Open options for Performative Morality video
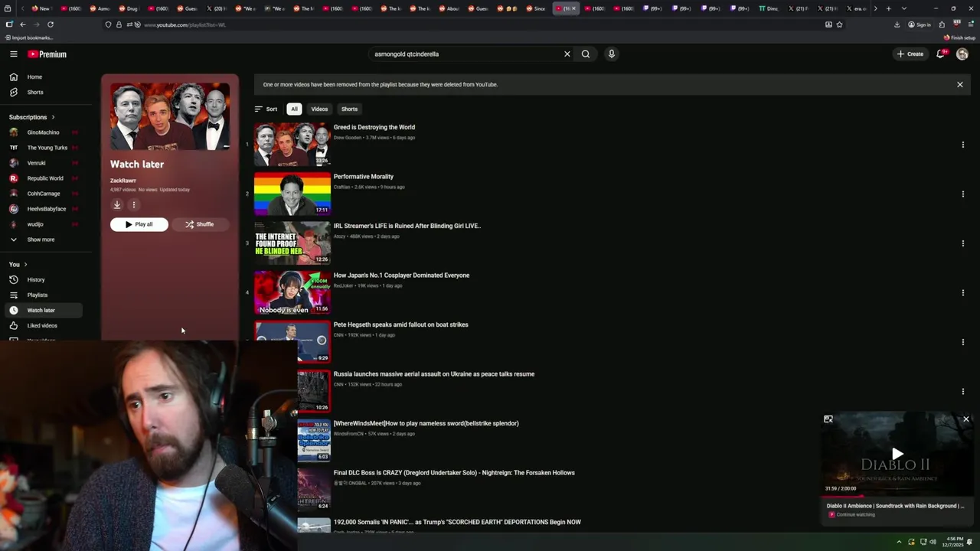The image size is (980, 551). click(x=962, y=194)
